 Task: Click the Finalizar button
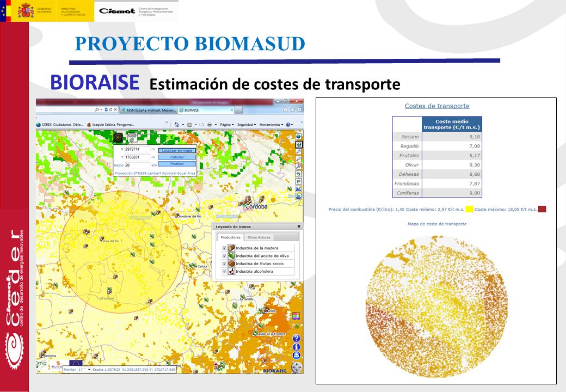pos(177,164)
